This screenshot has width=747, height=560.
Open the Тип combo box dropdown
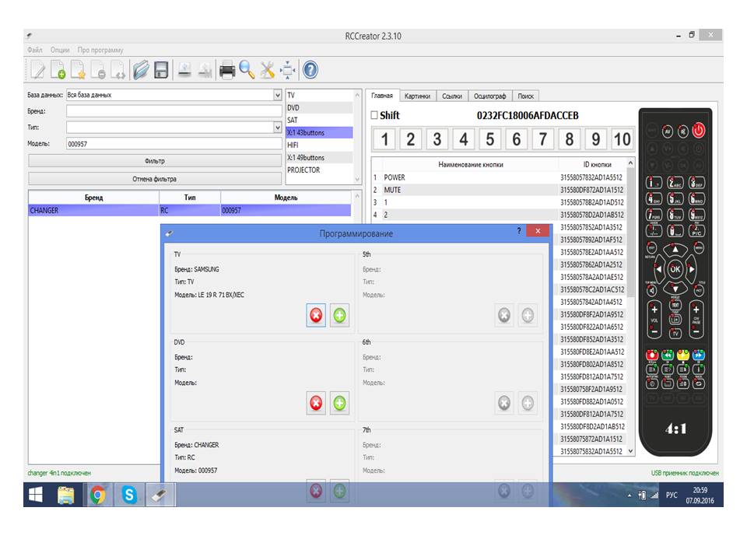coord(278,127)
